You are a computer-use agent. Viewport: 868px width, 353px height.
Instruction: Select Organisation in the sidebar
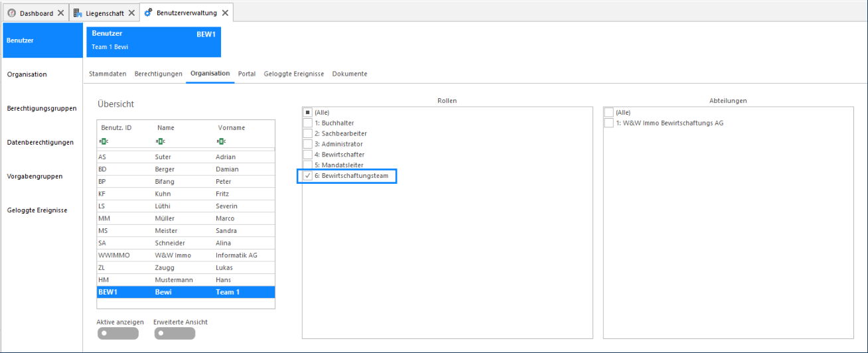point(42,74)
